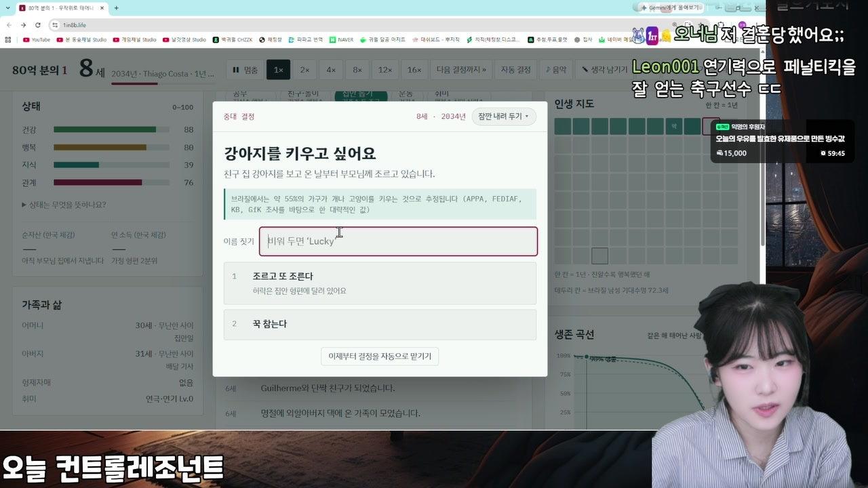This screenshot has height=488, width=868.
Task: Open the 대쉬보드 - 뿌지직 bookmark
Action: click(435, 40)
